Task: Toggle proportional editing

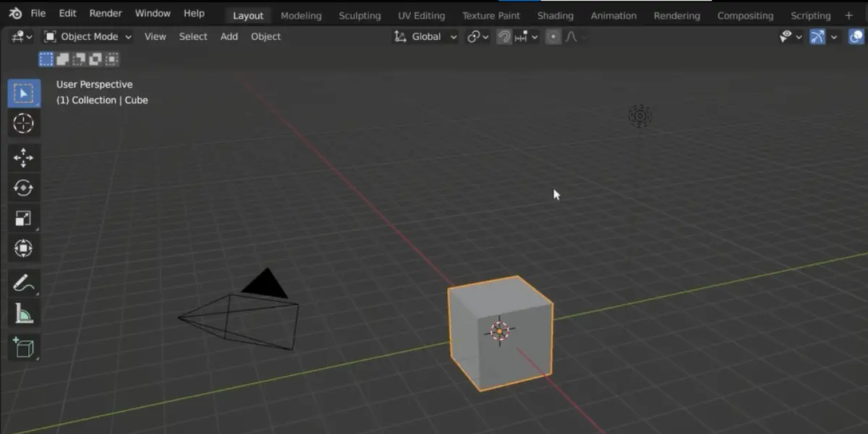Action: coord(553,37)
